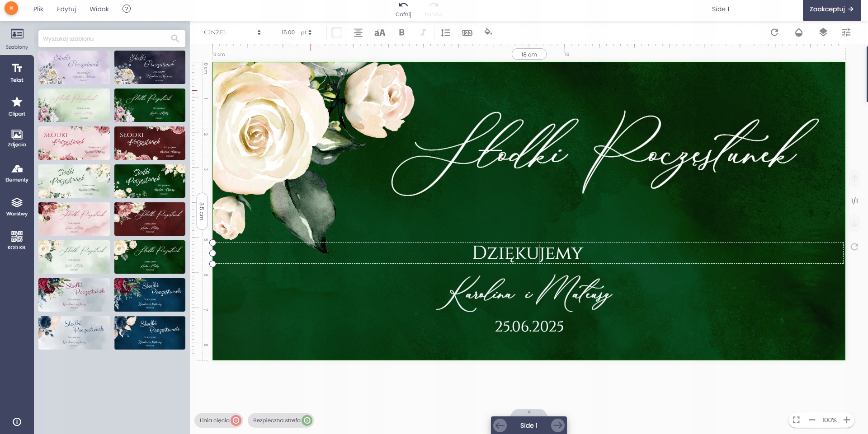The image size is (868, 434).
Task: Select the Tekst tool in sidebar
Action: coord(17,72)
